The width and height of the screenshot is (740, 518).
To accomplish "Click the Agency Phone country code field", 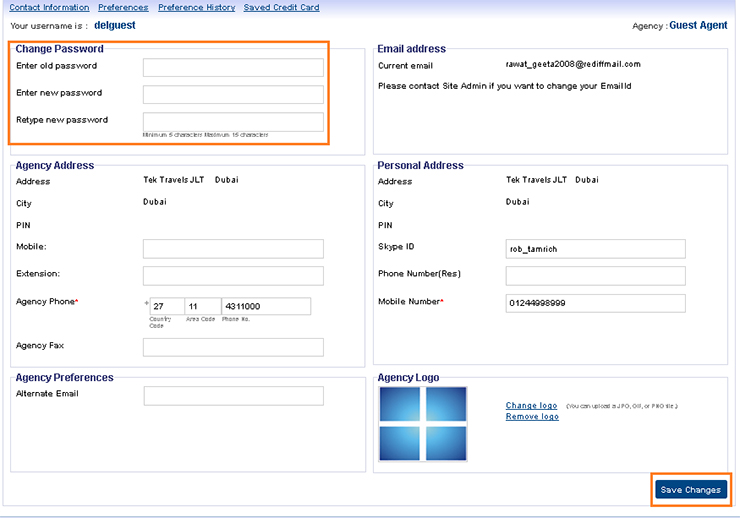I will [167, 306].
